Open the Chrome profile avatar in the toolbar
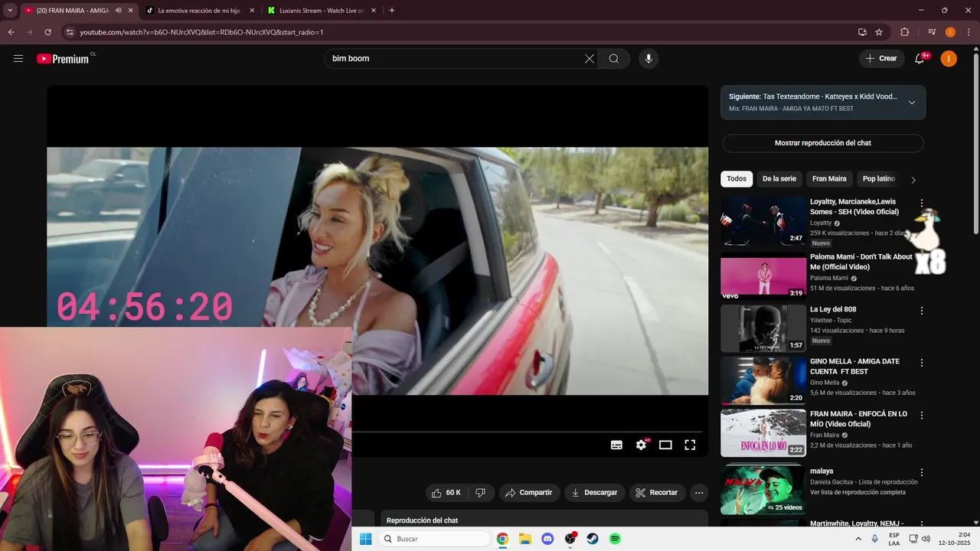The width and height of the screenshot is (980, 551). pos(950,32)
